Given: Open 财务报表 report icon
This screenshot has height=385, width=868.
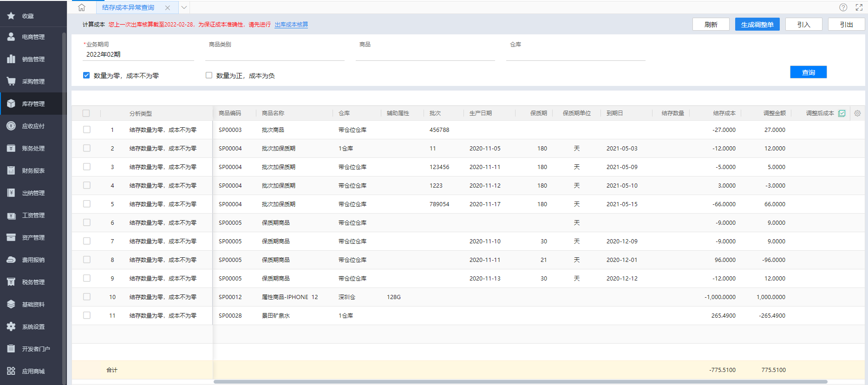Looking at the screenshot, I should [x=11, y=170].
